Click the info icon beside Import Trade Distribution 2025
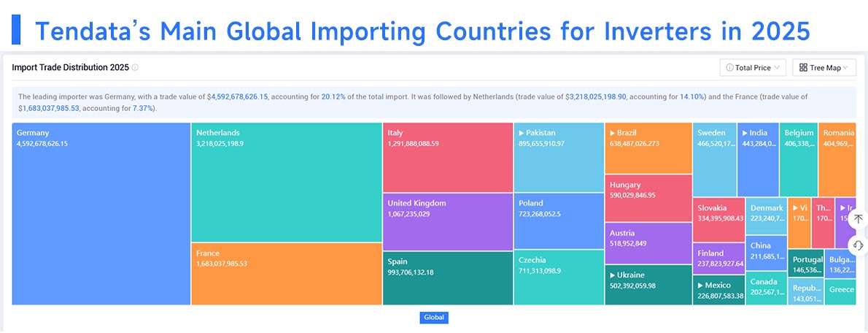868x333 pixels. point(135,68)
